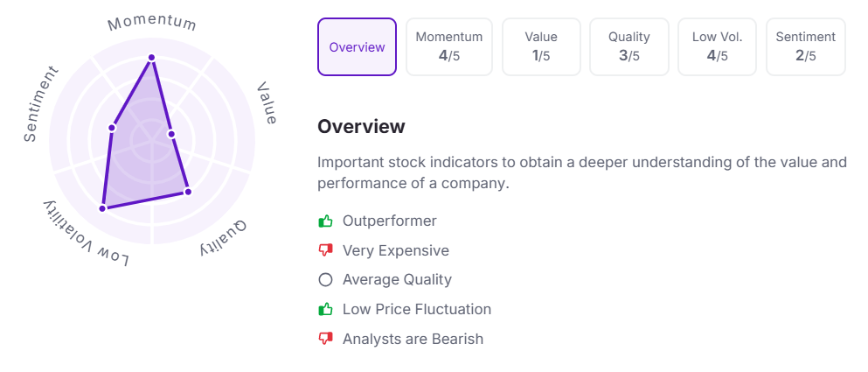
Task: Click the thumbs-down icon beside Analysts are Bearish
Action: pos(325,339)
